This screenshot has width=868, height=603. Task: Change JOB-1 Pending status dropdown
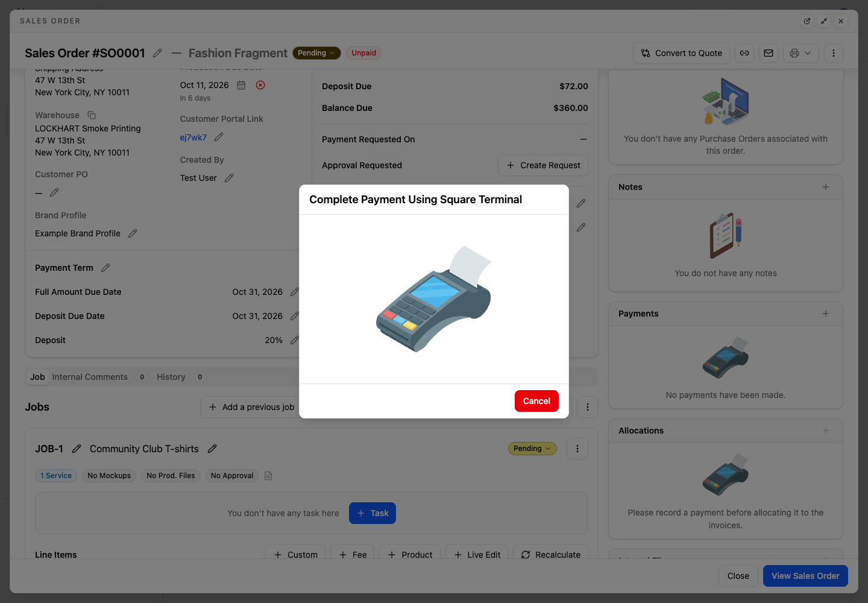pos(532,449)
